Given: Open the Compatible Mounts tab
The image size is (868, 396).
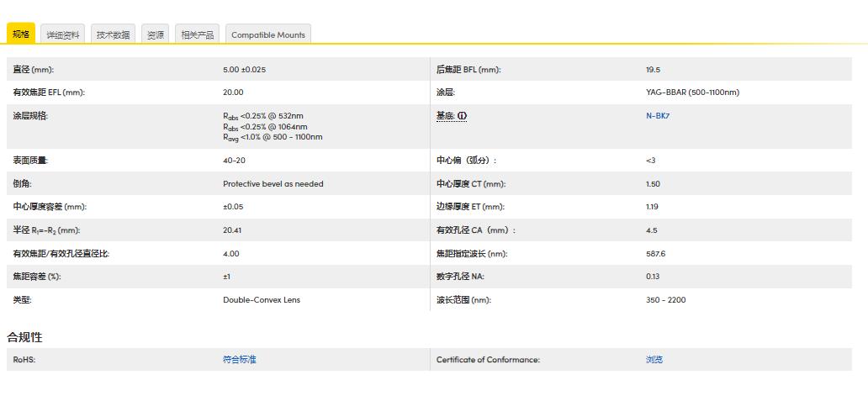Looking at the screenshot, I should (x=268, y=34).
